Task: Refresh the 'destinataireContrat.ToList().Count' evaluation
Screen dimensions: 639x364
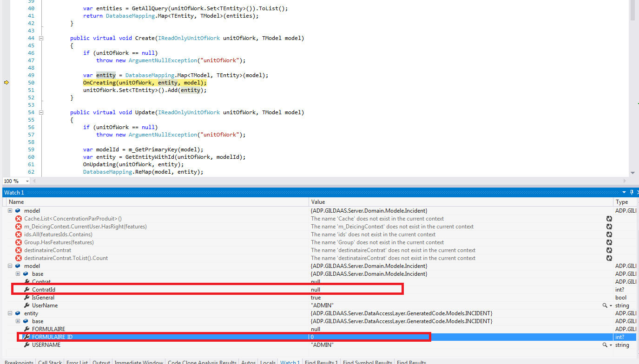Action: coord(609,258)
